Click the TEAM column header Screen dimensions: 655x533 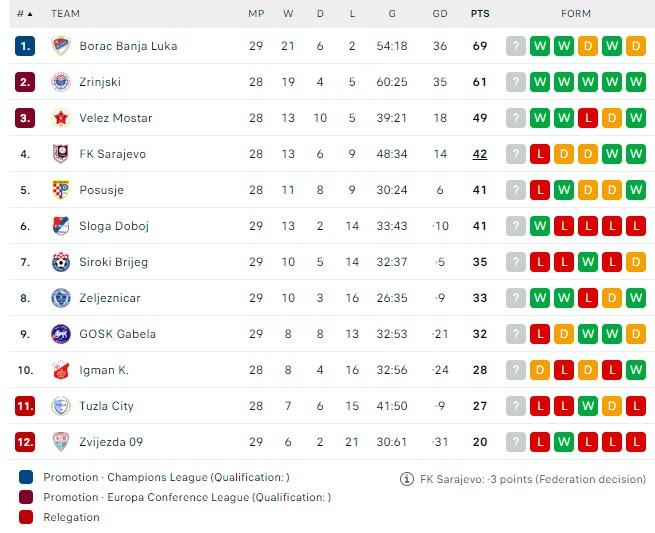coord(66,14)
